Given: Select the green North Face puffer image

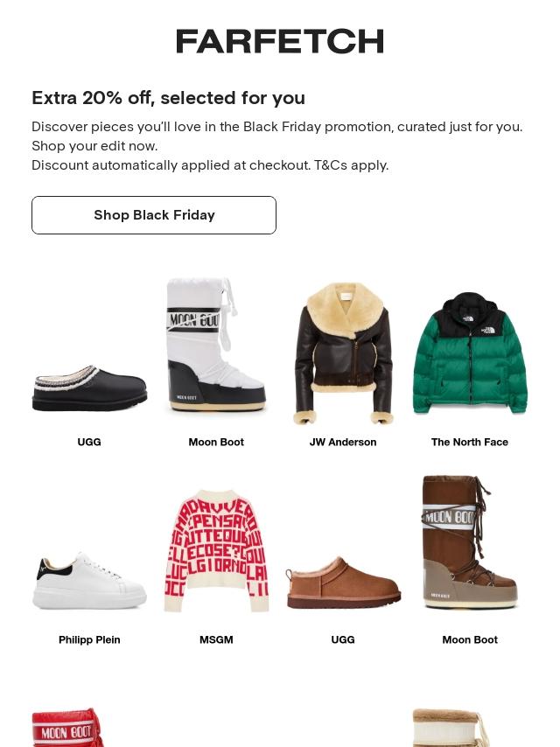Looking at the screenshot, I should pyautogui.click(x=470, y=353).
